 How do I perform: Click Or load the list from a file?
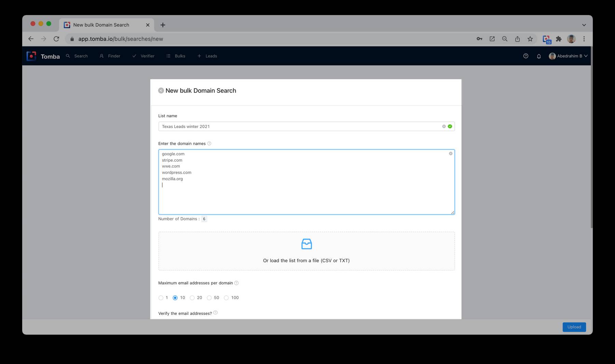coord(306,261)
